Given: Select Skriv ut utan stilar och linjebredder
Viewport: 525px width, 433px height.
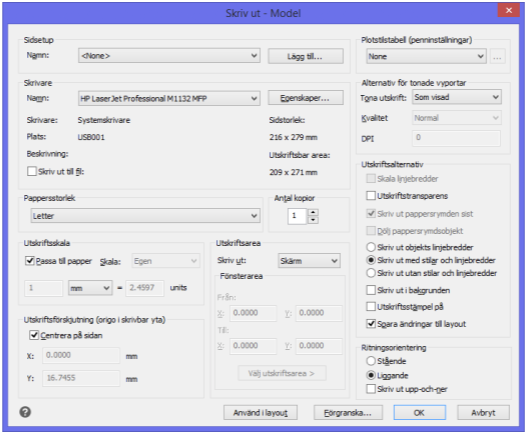Looking at the screenshot, I should tap(371, 273).
